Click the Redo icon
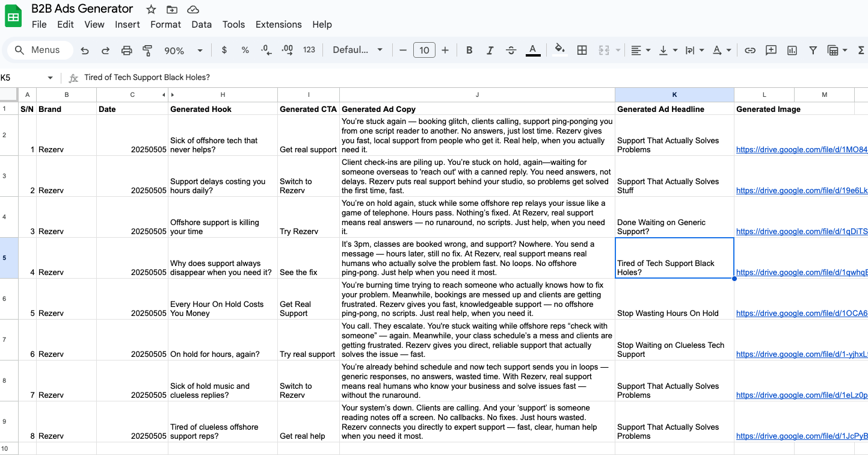This screenshot has height=455, width=868. tap(105, 51)
